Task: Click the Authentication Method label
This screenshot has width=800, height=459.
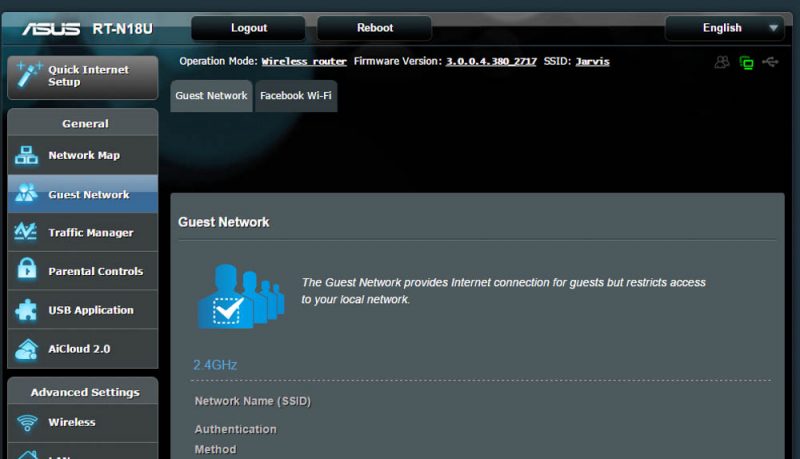Action: pos(235,439)
